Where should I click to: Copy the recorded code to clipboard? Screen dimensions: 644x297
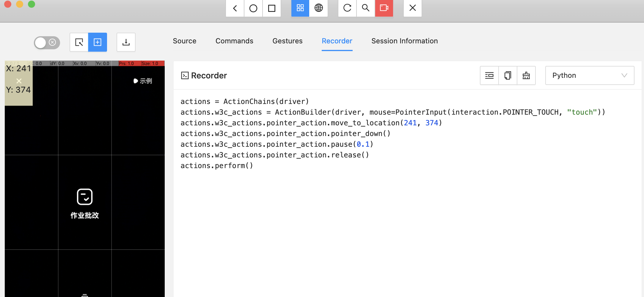508,75
